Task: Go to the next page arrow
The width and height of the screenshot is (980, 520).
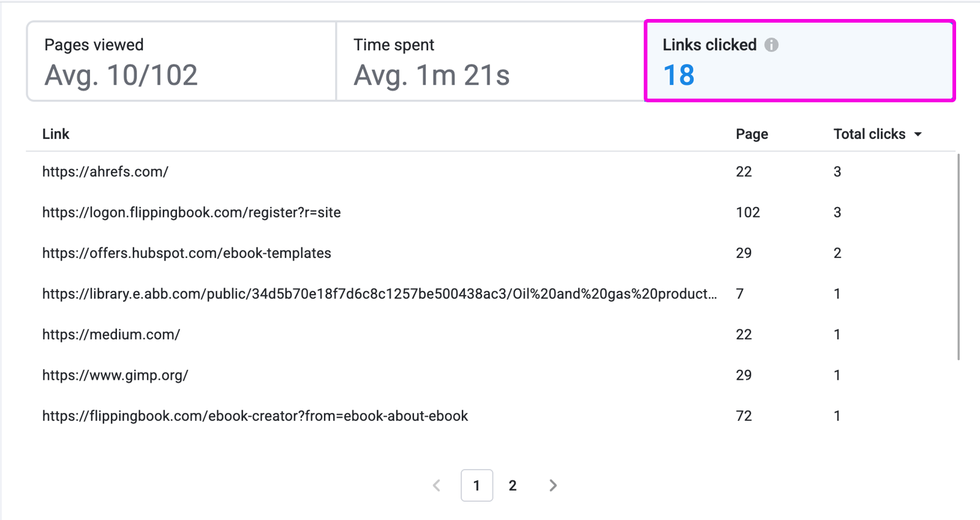Action: coord(552,486)
